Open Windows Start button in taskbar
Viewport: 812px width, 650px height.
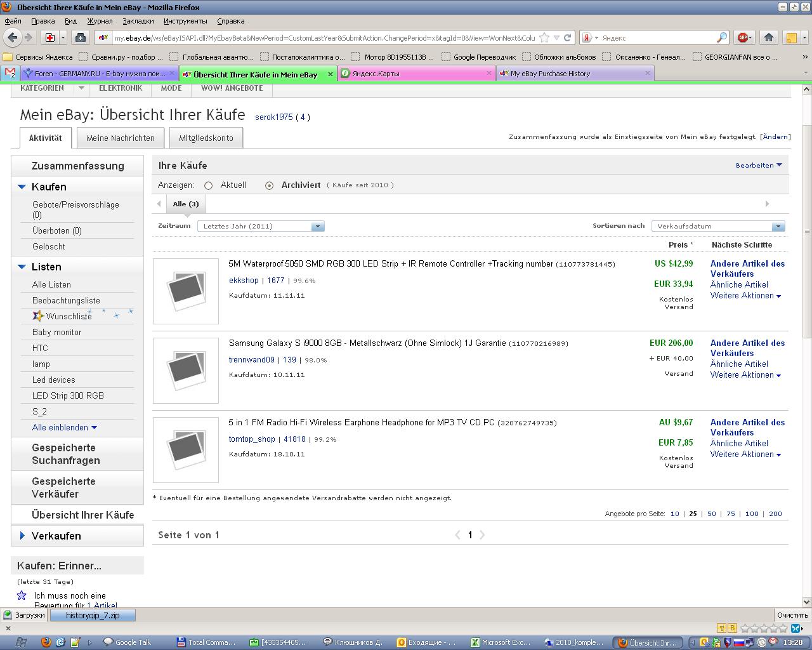coord(21,642)
